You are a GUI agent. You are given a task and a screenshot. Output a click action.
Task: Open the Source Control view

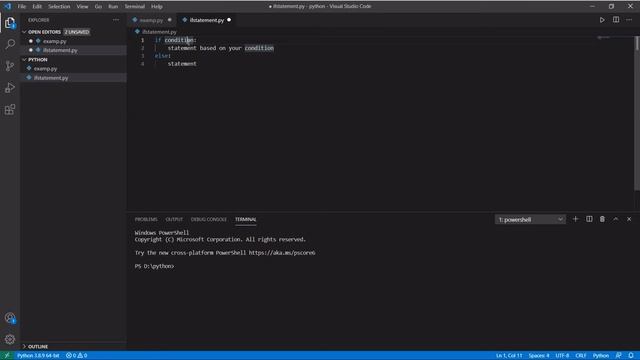[x=10, y=66]
